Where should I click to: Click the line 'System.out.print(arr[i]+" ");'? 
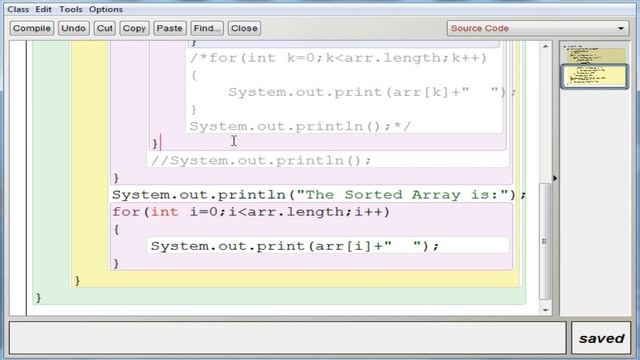tap(295, 246)
